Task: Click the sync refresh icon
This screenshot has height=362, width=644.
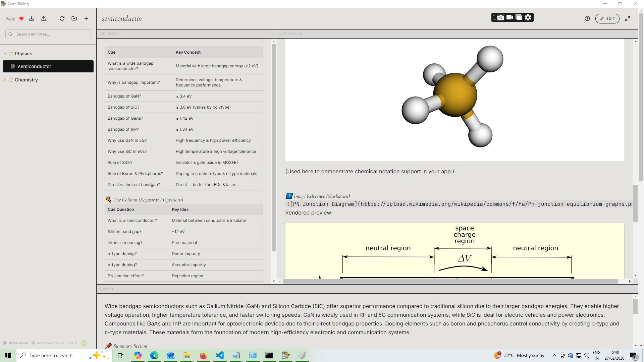Action: [62, 19]
